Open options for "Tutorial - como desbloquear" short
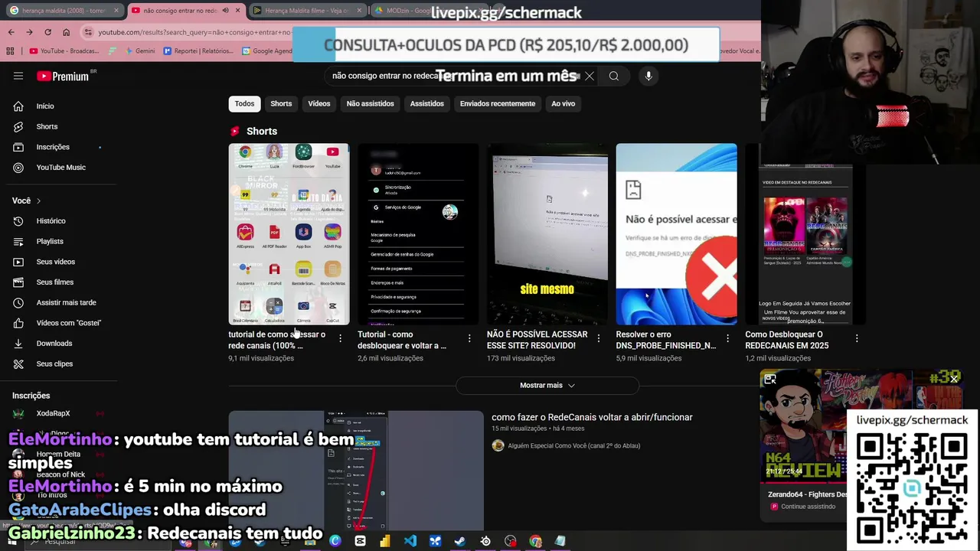The image size is (980, 551). tap(469, 338)
